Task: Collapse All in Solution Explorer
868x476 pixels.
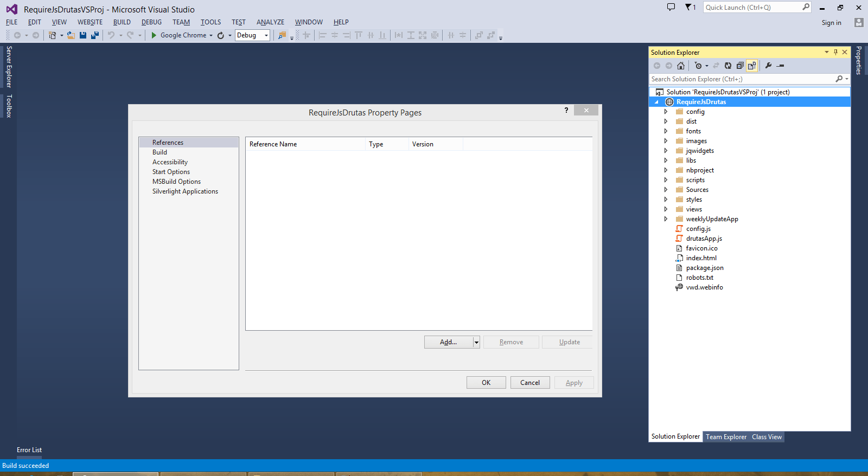Action: [x=740, y=66]
